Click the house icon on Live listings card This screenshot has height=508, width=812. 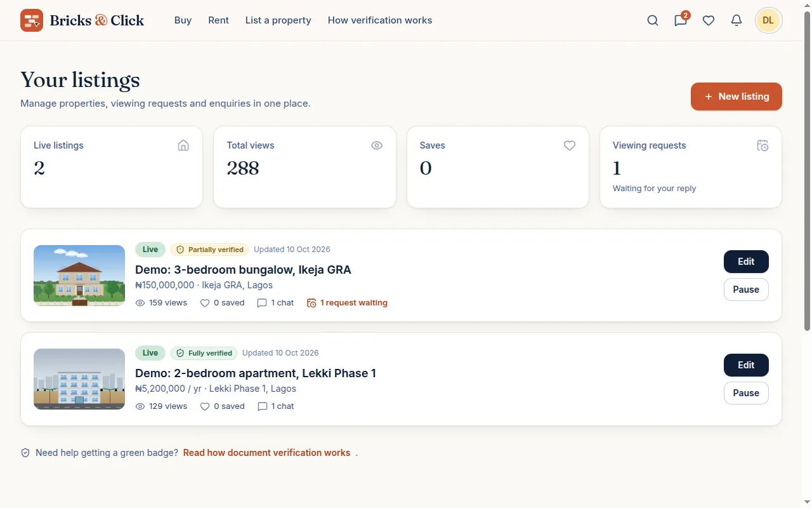pos(183,145)
